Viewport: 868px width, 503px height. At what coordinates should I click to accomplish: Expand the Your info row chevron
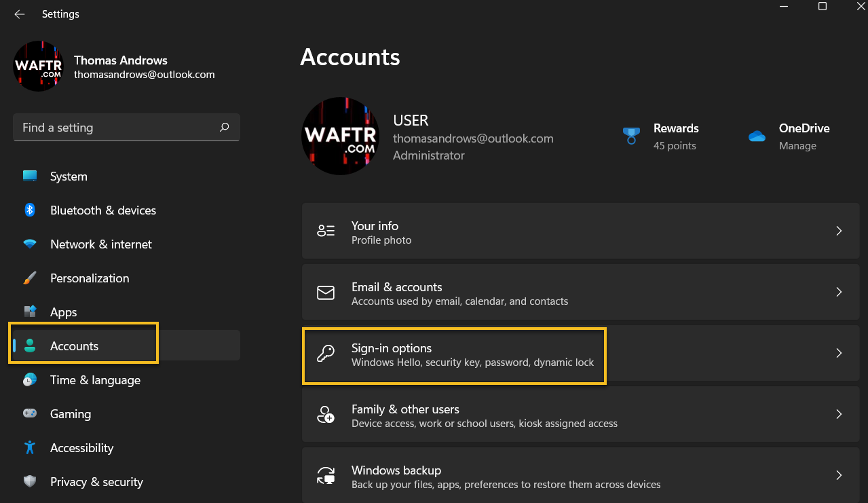pyautogui.click(x=839, y=231)
